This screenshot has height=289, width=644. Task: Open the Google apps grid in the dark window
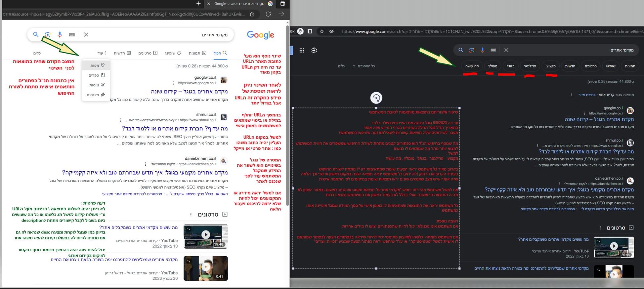[302, 50]
